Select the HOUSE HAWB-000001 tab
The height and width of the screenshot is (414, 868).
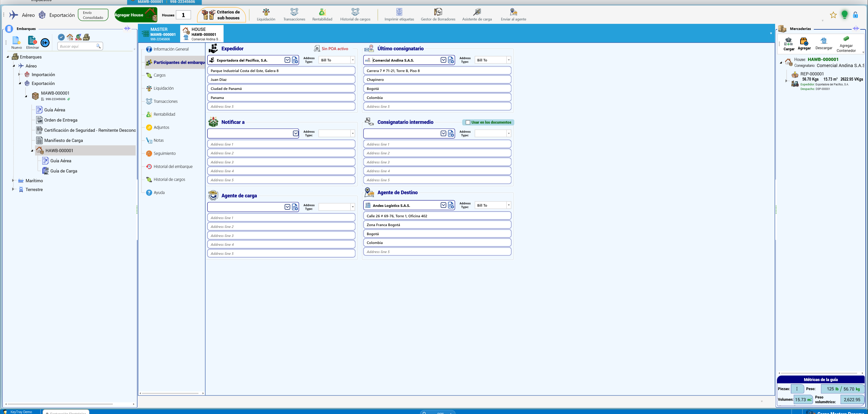pyautogui.click(x=201, y=34)
